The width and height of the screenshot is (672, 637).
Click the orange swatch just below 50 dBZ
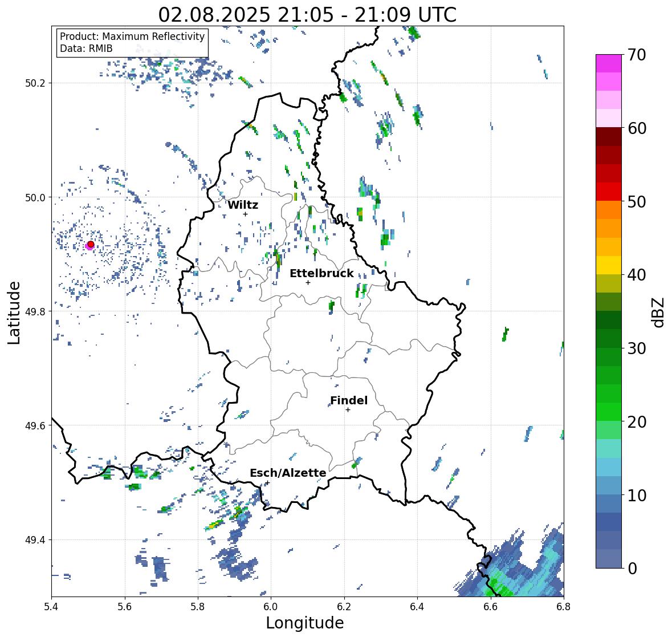pos(609,210)
